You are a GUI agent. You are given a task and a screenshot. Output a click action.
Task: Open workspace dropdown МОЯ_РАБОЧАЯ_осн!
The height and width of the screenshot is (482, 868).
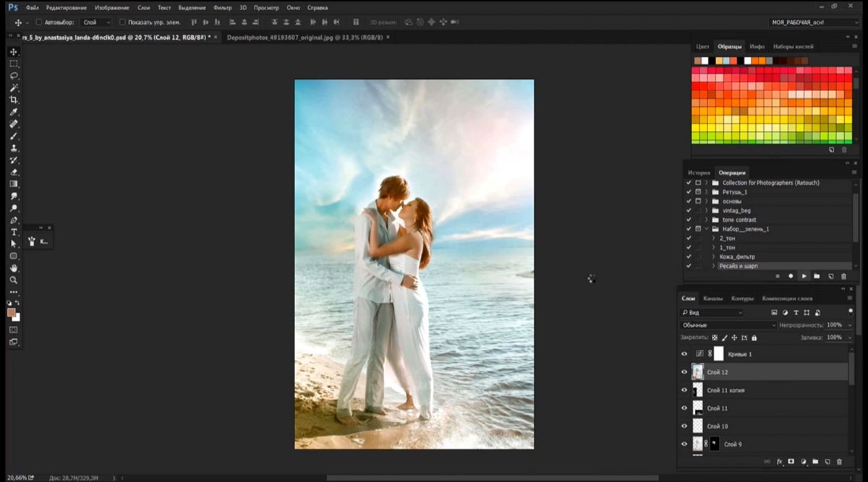[814, 22]
